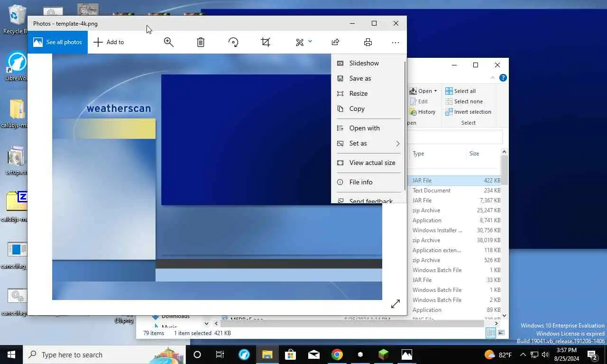Image resolution: width=607 pixels, height=364 pixels.
Task: Click the Zoom magnifier icon in Photos
Action: click(x=168, y=42)
